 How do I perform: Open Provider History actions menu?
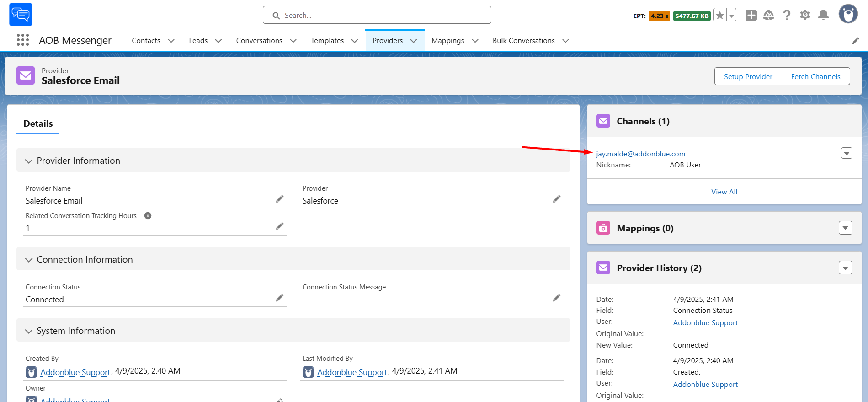[846, 268]
